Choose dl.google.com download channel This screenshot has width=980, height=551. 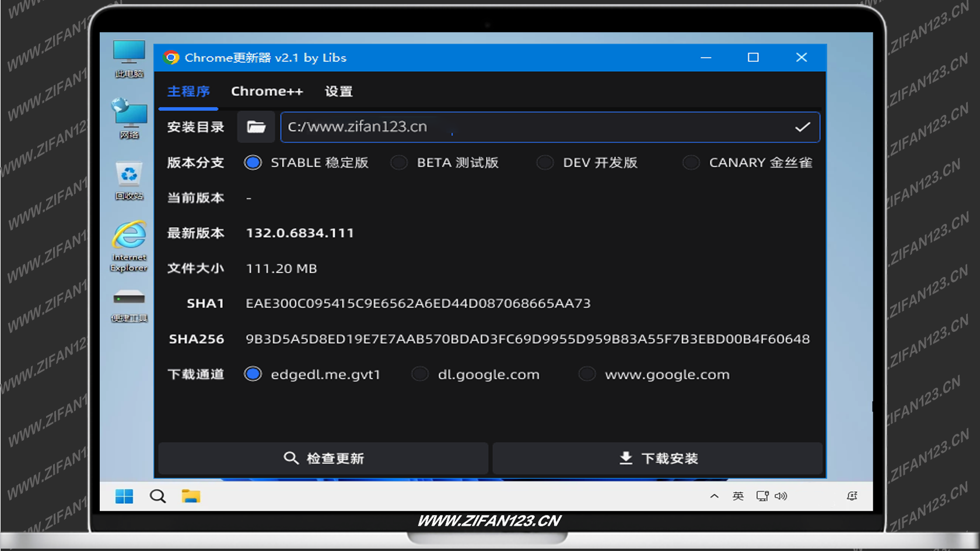tap(475, 374)
